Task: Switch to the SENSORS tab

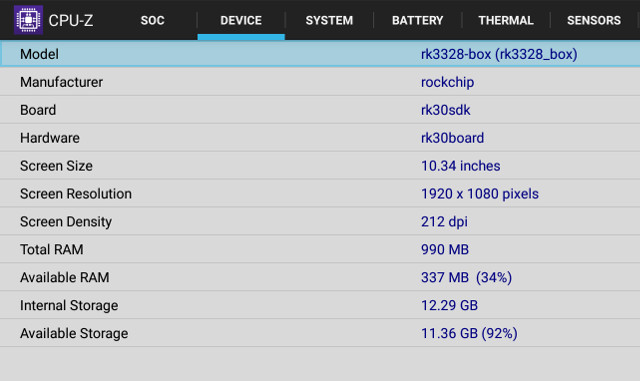Action: (x=594, y=20)
